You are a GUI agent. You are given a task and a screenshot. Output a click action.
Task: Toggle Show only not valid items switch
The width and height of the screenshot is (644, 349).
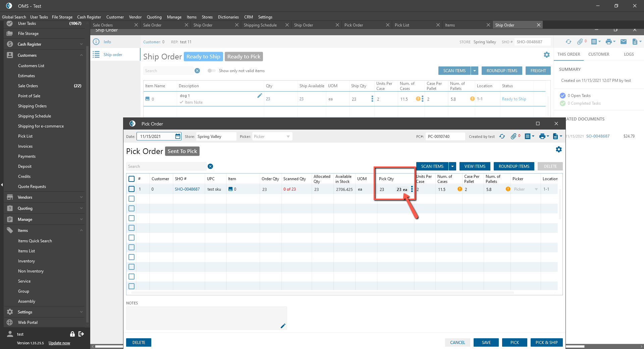(x=211, y=70)
